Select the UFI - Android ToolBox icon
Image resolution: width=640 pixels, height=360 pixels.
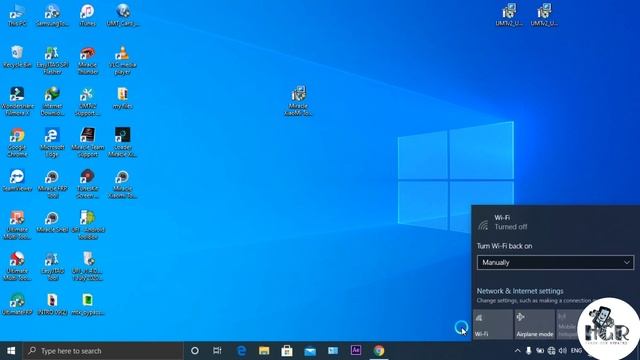pos(87,225)
